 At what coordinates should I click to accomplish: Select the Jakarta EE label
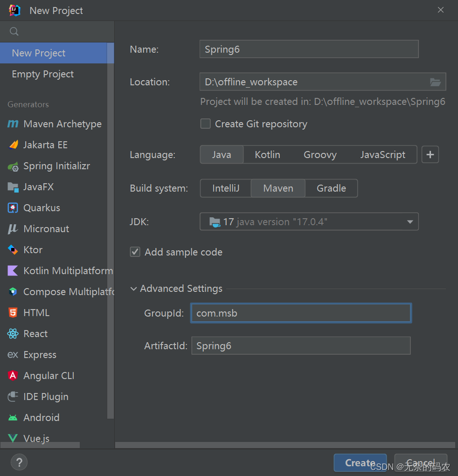[x=46, y=145]
